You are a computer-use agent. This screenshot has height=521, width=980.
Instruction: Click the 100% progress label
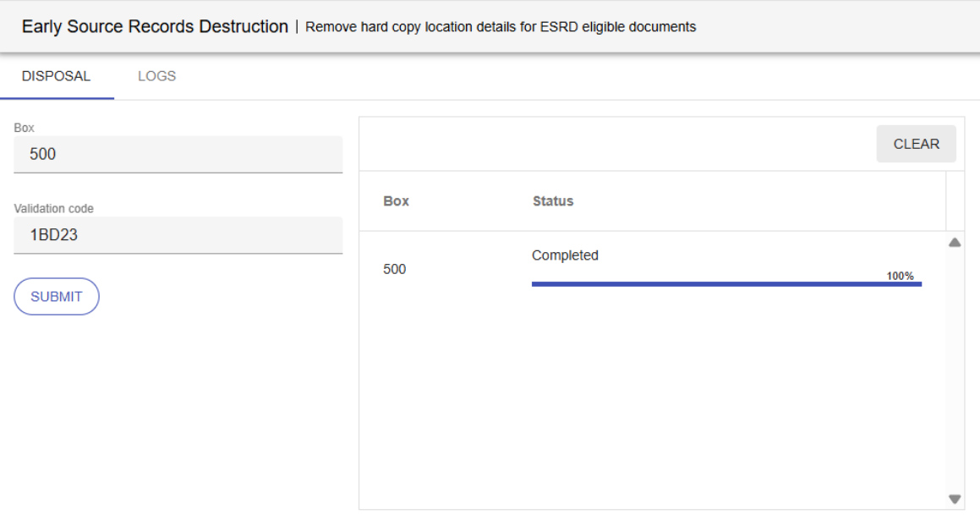click(x=900, y=276)
